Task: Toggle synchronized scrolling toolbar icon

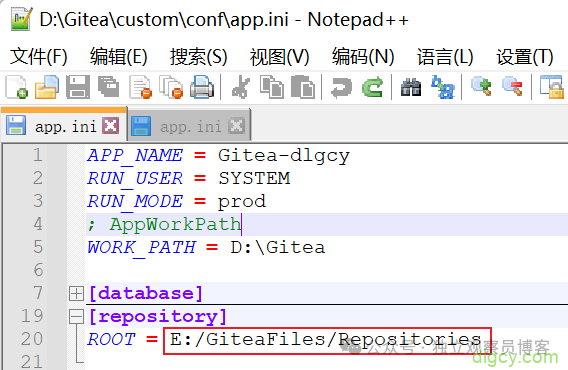Action: coord(551,87)
